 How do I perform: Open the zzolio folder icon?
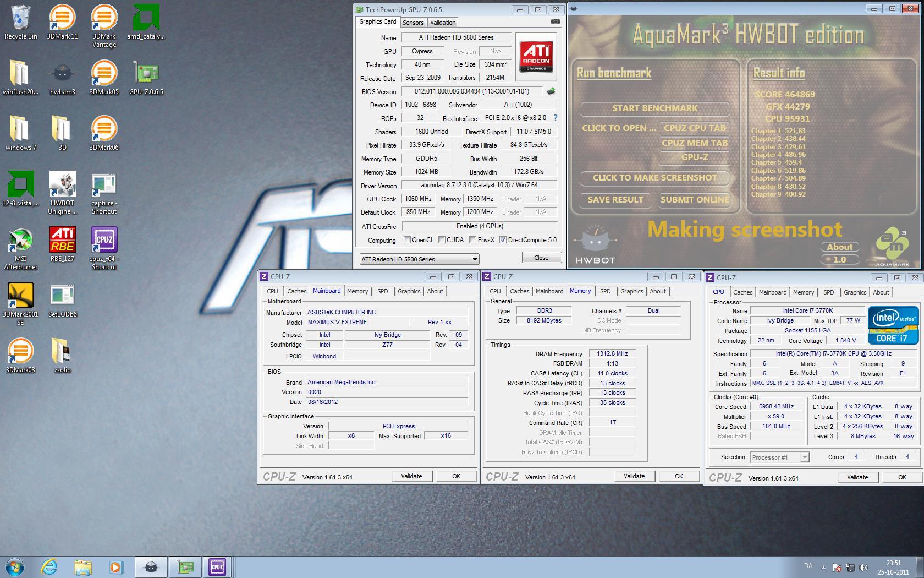coord(62,356)
